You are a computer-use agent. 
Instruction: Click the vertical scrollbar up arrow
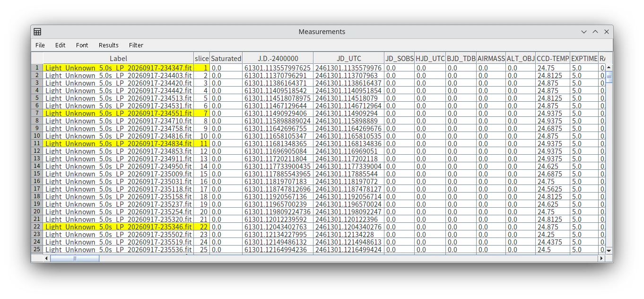[x=609, y=68]
